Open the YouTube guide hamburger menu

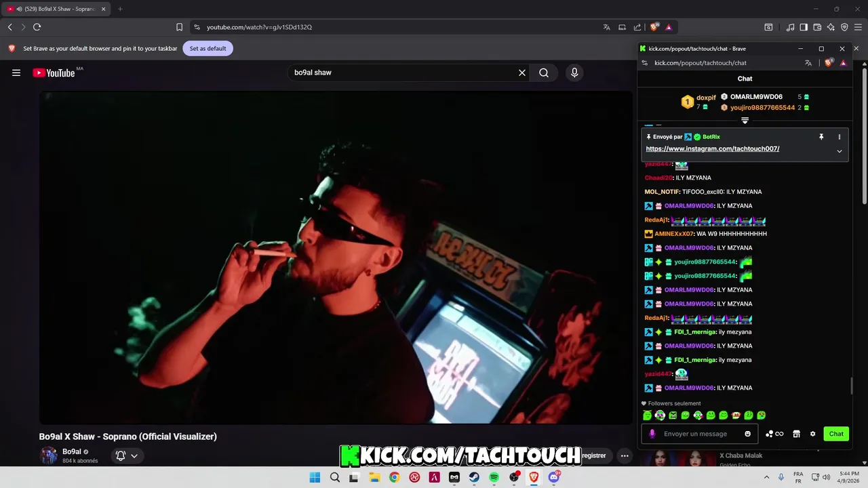[16, 73]
